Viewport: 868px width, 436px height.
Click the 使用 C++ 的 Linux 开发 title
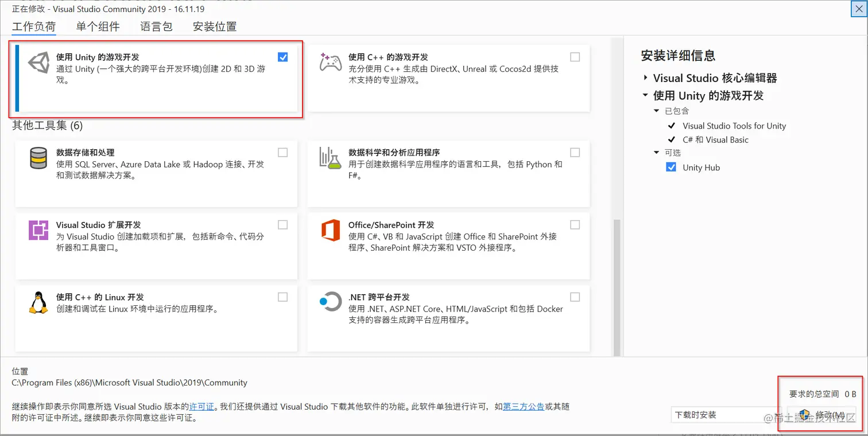(100, 297)
